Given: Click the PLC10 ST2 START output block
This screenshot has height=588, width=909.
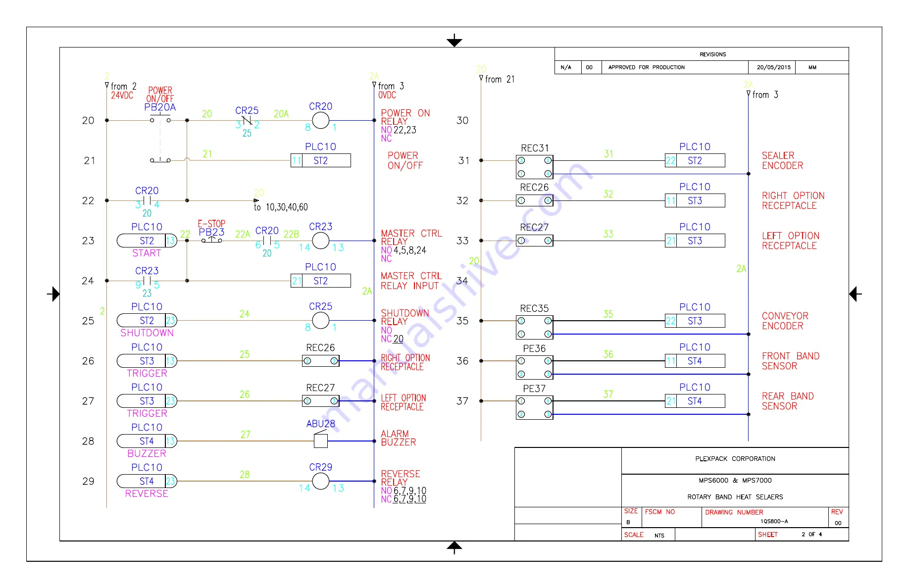Looking at the screenshot, I should click(147, 241).
